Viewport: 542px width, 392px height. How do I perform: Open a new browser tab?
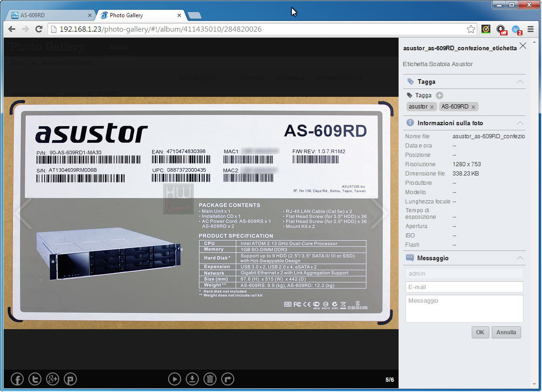click(195, 15)
